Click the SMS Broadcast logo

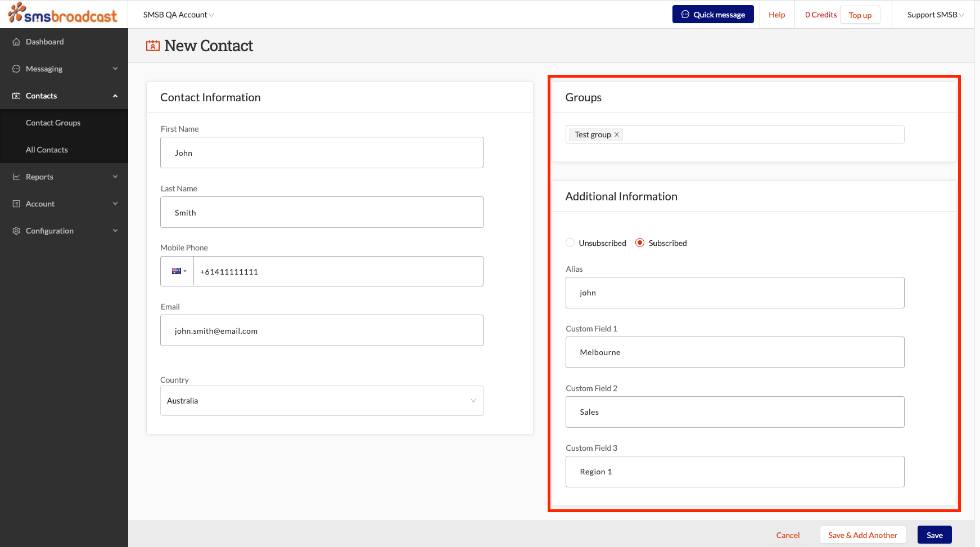coord(61,14)
